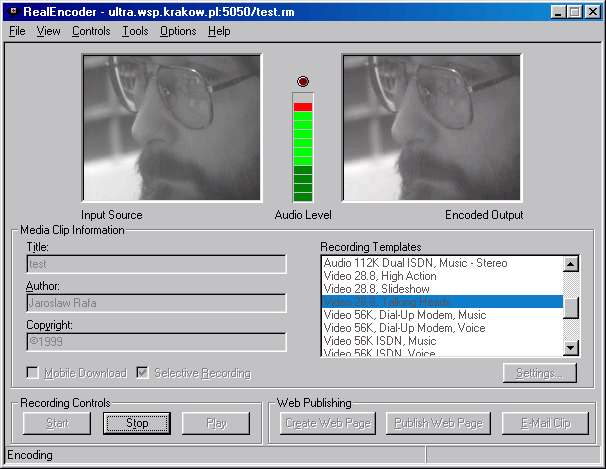Click the Encoded Output video preview
606x469 pixels.
click(432, 128)
